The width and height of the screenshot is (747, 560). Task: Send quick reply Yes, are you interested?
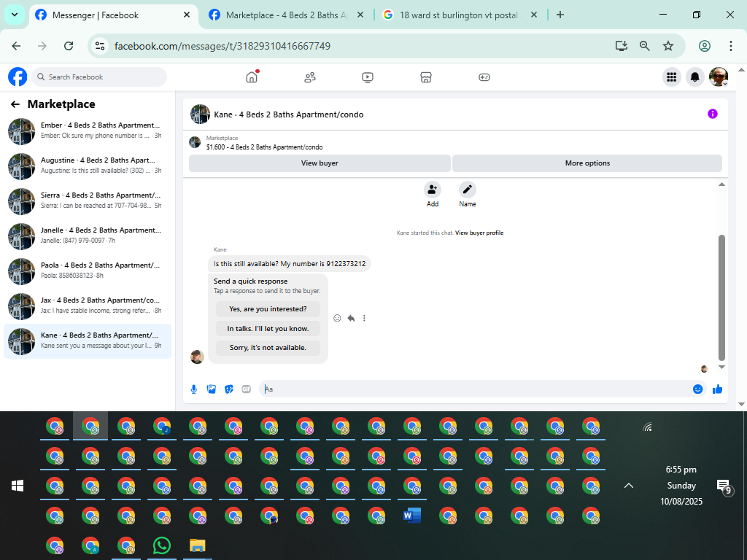pyautogui.click(x=268, y=309)
